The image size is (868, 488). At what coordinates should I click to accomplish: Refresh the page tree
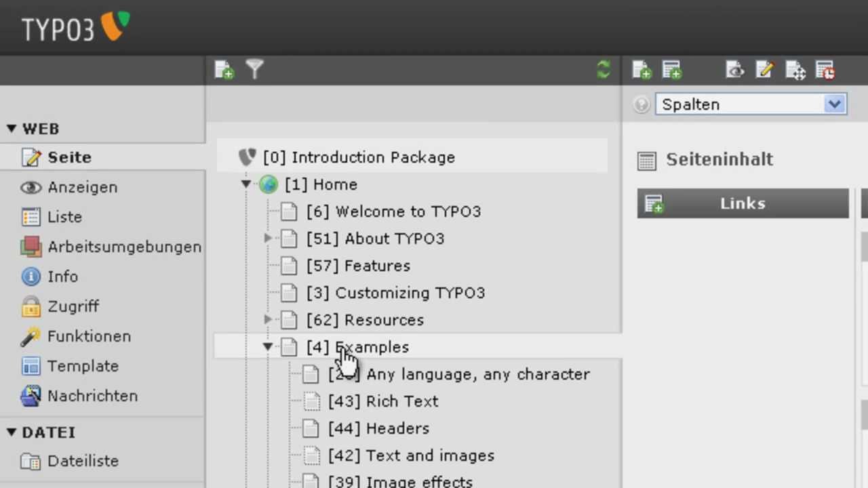pyautogui.click(x=603, y=70)
